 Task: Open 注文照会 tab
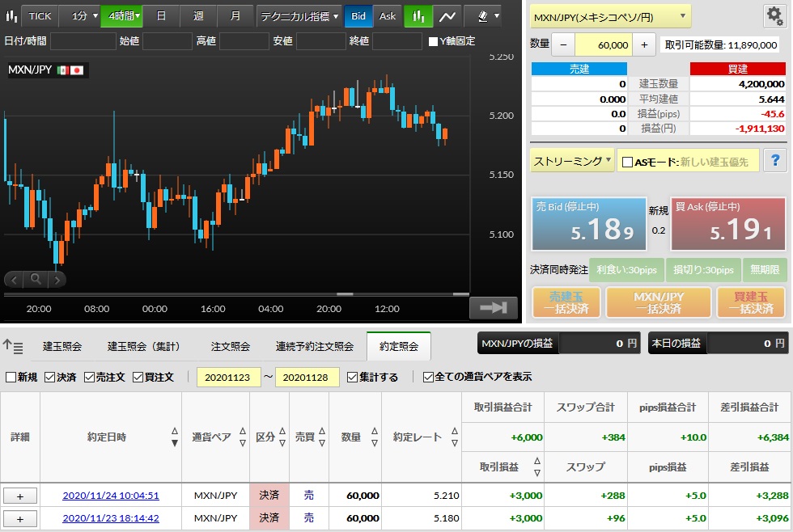[230, 347]
